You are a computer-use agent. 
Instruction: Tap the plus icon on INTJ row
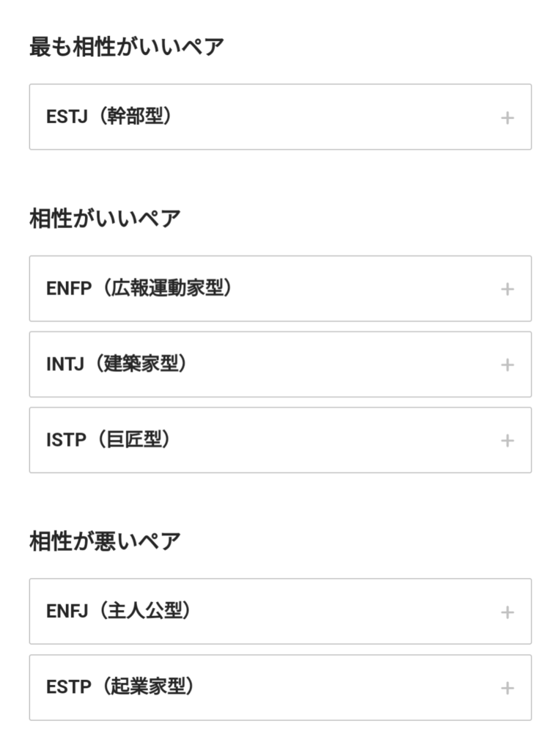coord(506,364)
